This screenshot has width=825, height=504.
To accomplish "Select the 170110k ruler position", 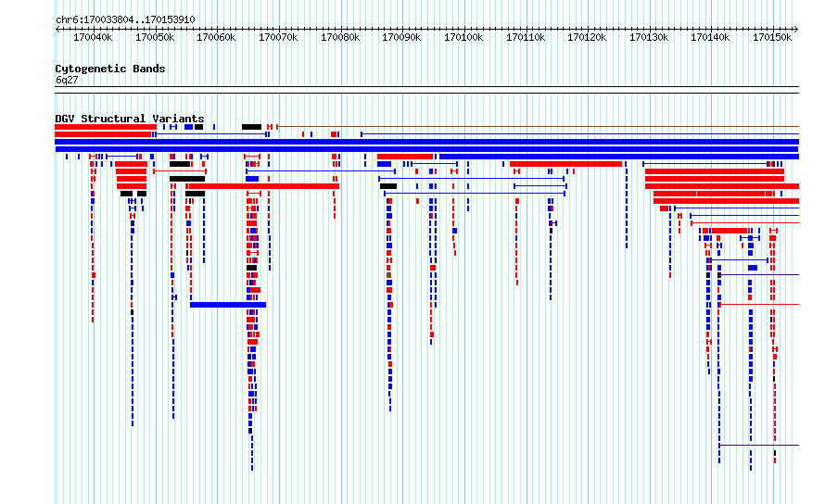I will tap(526, 37).
